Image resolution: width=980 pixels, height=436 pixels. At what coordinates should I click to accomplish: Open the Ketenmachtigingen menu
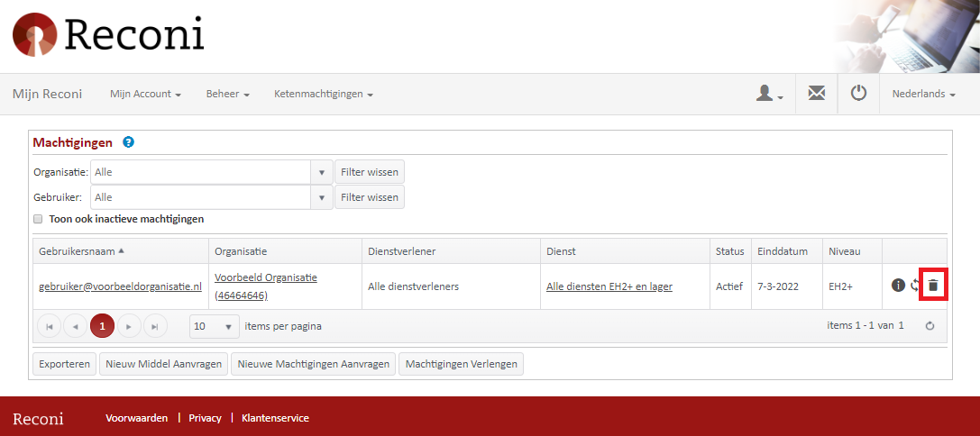coord(323,94)
